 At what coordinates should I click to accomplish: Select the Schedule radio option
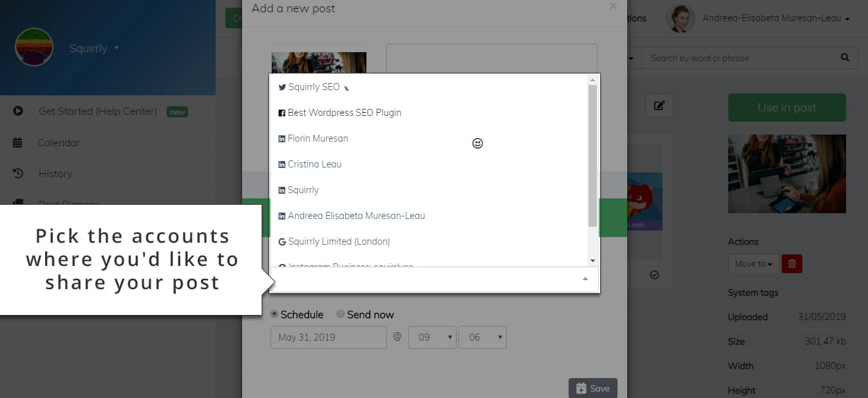274,314
